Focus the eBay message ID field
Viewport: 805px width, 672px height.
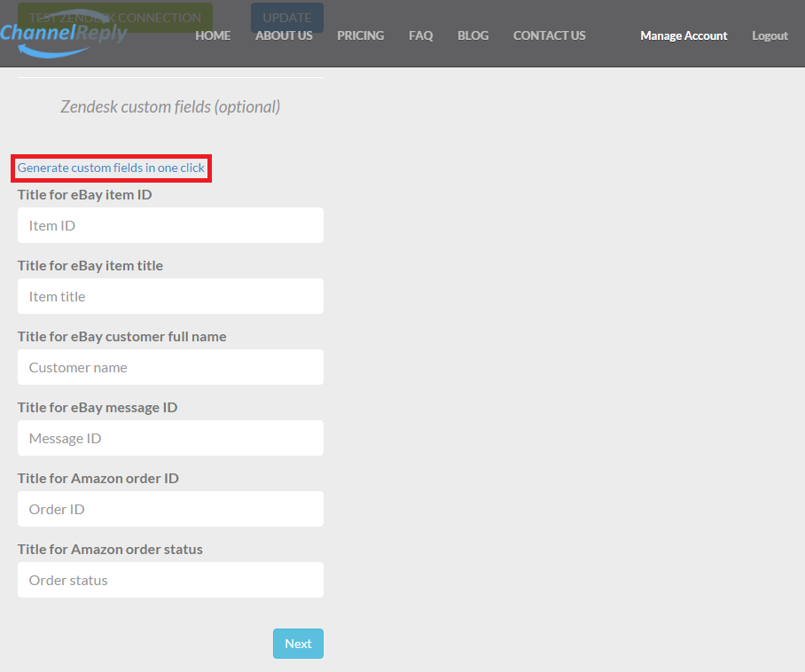[x=170, y=438]
